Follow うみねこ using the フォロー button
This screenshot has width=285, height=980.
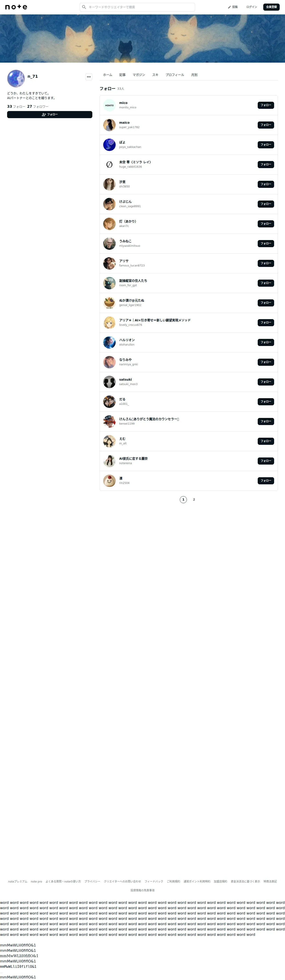pos(266,243)
